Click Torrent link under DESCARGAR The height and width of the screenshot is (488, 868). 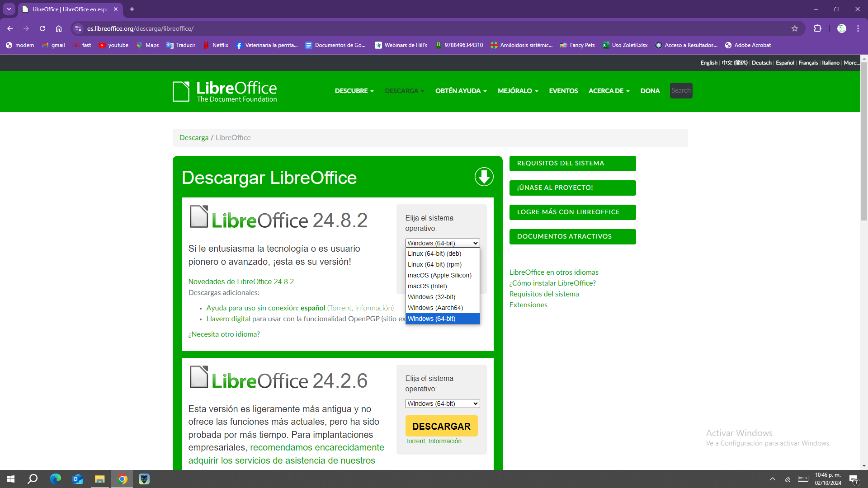pos(415,441)
